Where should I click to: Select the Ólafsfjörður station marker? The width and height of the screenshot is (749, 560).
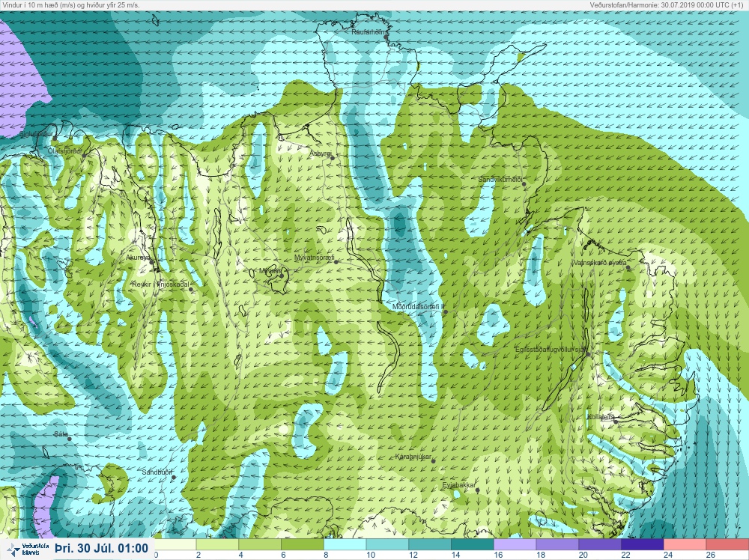(84, 155)
